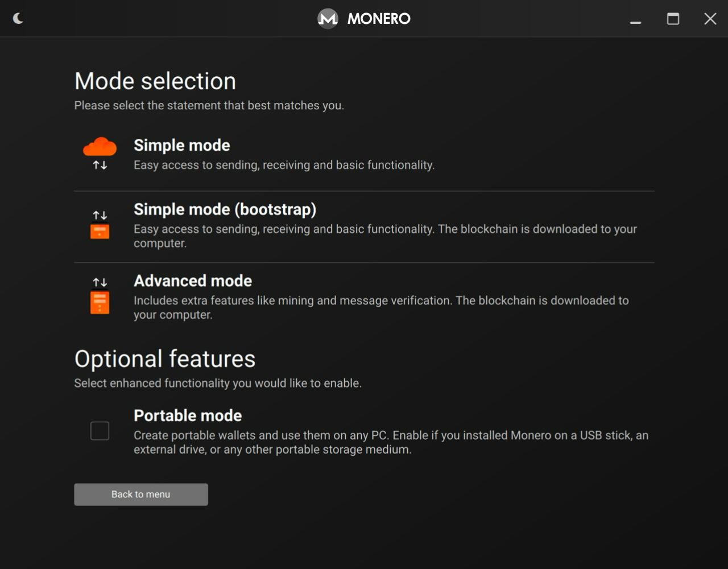The image size is (728, 569).
Task: Click the Optional features heading
Action: (165, 359)
